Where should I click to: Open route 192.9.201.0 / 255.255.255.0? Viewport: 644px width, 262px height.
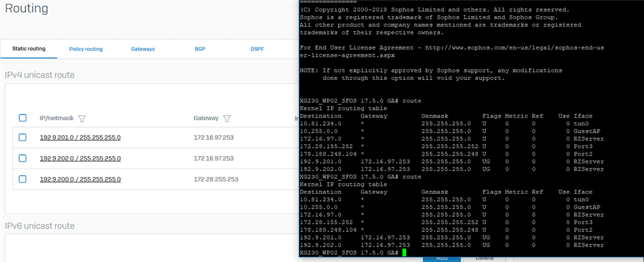click(80, 138)
